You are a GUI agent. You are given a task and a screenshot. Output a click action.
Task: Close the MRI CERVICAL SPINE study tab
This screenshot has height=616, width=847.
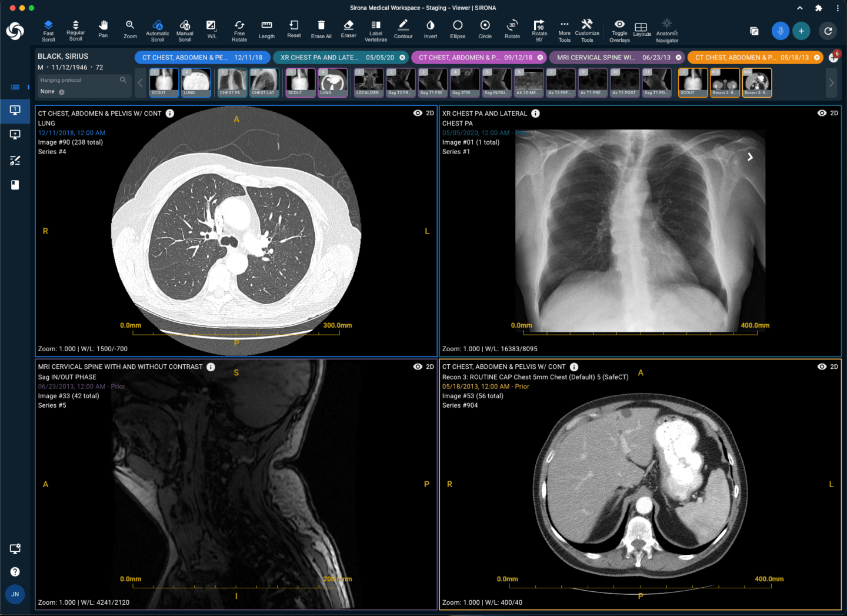pyautogui.click(x=678, y=57)
